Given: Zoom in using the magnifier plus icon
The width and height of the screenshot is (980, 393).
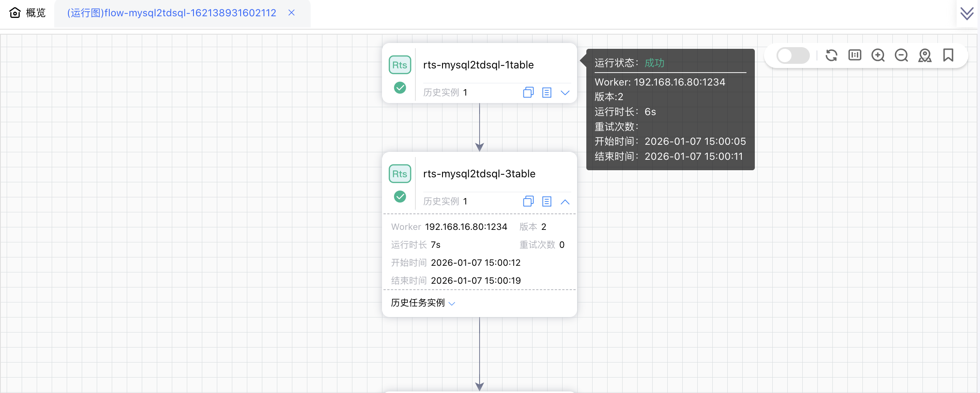Looking at the screenshot, I should (878, 55).
